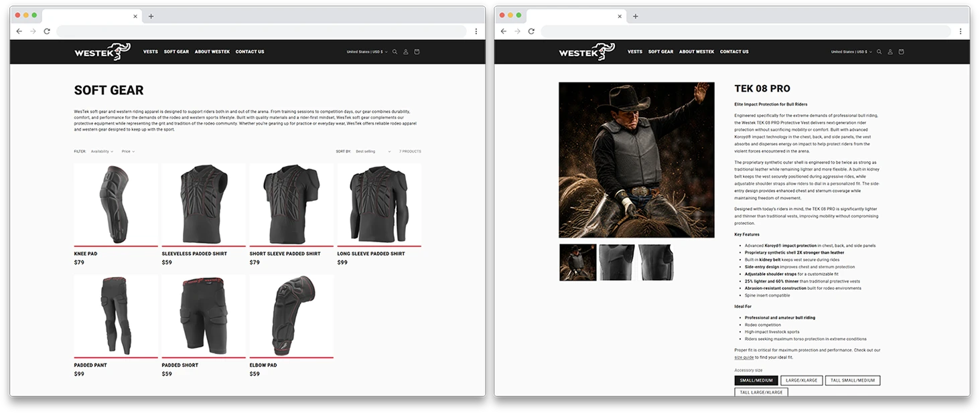Open account icon in right window header
The height and width of the screenshot is (413, 980).
pyautogui.click(x=890, y=52)
